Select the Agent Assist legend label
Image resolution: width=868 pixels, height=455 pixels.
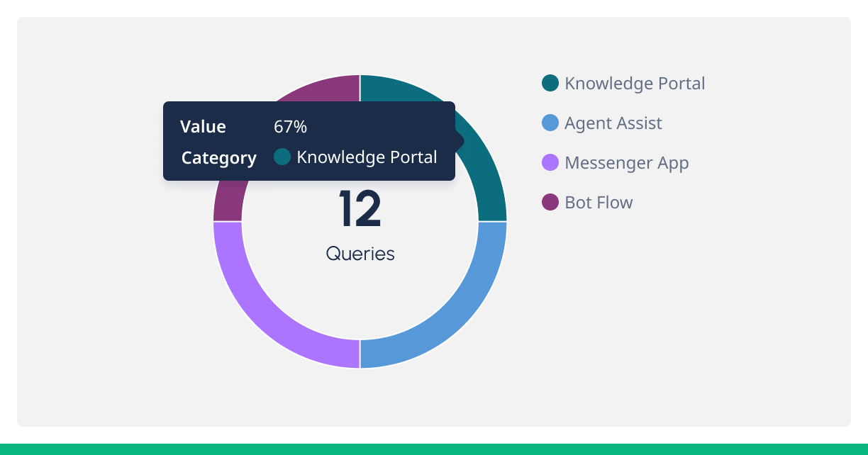[x=613, y=123]
